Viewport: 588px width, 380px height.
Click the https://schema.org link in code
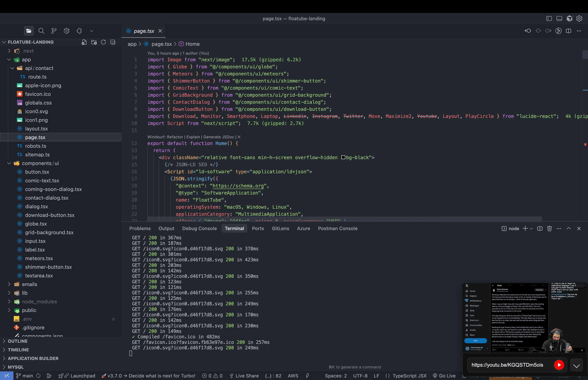(238, 186)
